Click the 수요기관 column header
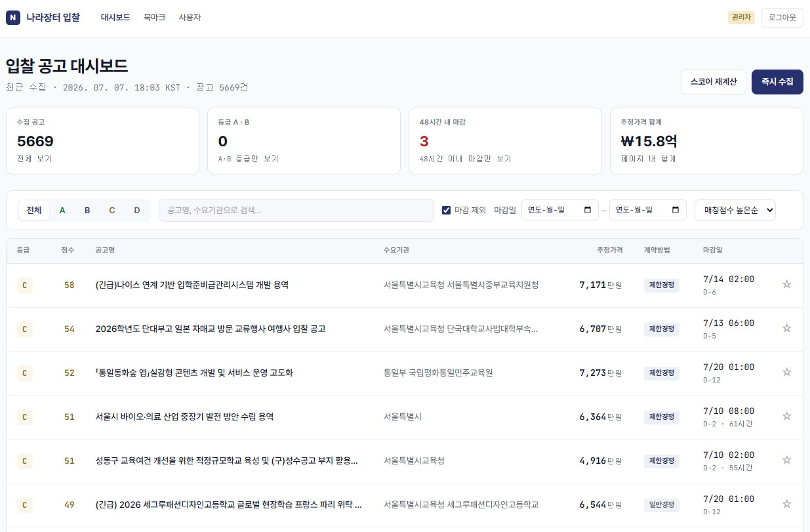810x532 pixels. 397,251
